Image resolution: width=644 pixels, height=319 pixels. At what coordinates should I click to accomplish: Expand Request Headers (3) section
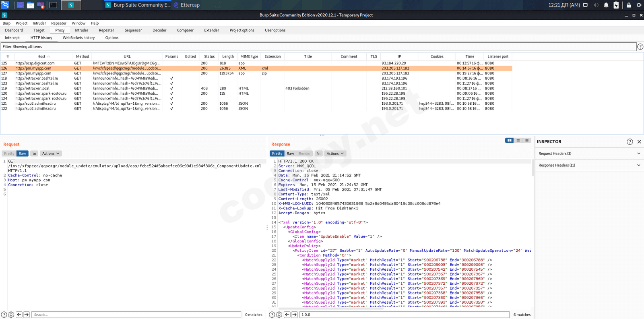[x=589, y=153]
